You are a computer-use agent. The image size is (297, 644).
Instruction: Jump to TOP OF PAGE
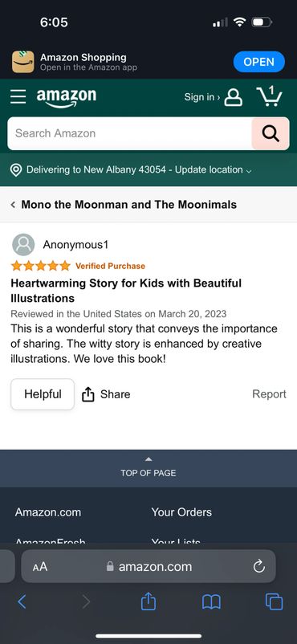[148, 468]
